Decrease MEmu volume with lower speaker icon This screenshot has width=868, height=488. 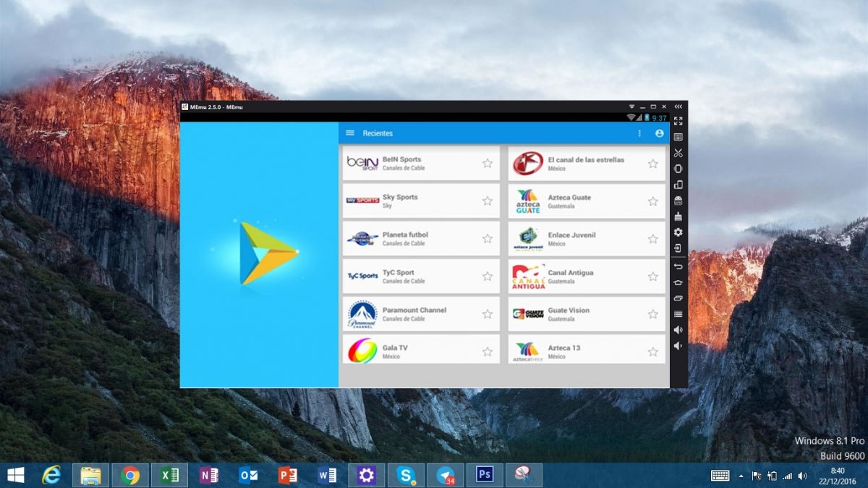click(678, 346)
